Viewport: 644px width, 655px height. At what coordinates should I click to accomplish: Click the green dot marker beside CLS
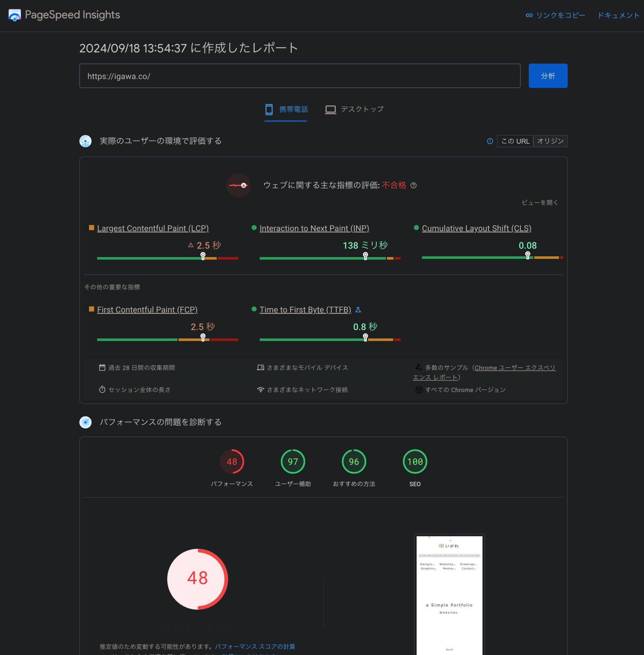coord(416,228)
